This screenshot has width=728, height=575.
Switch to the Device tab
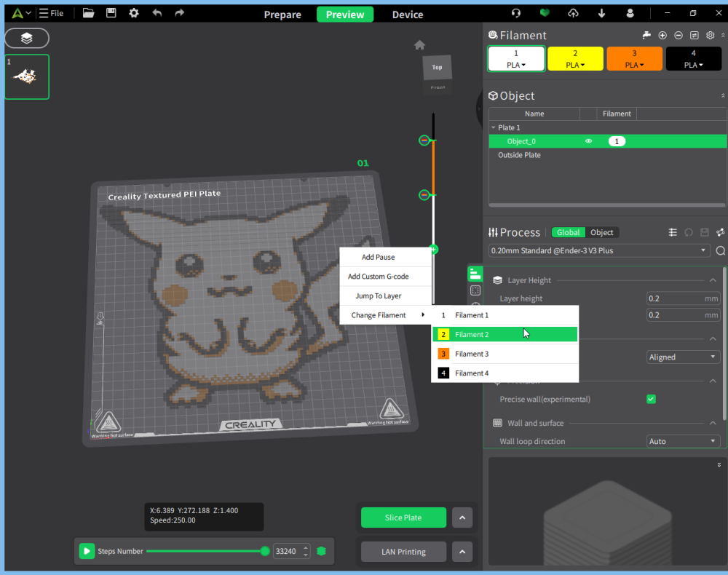click(408, 15)
